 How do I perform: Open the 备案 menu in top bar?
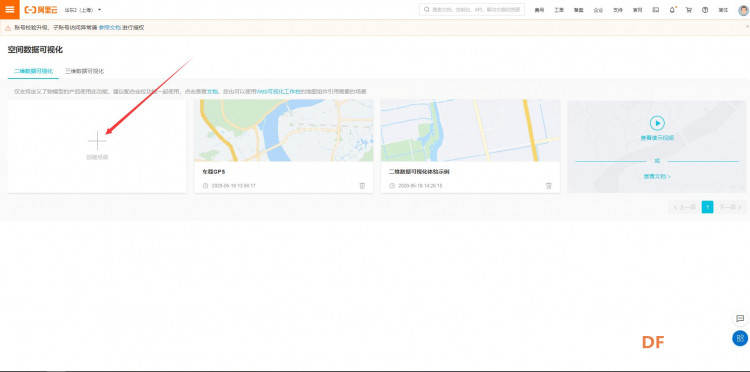tap(579, 10)
